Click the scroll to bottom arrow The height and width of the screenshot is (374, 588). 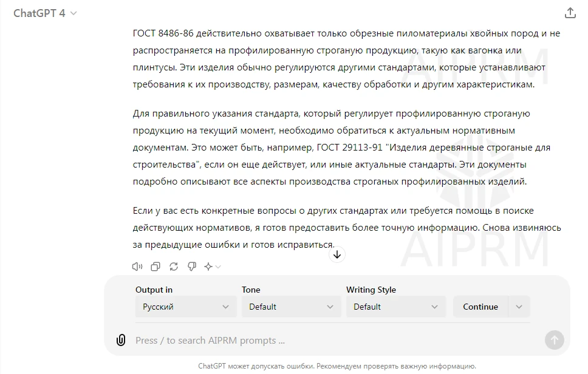click(x=337, y=254)
